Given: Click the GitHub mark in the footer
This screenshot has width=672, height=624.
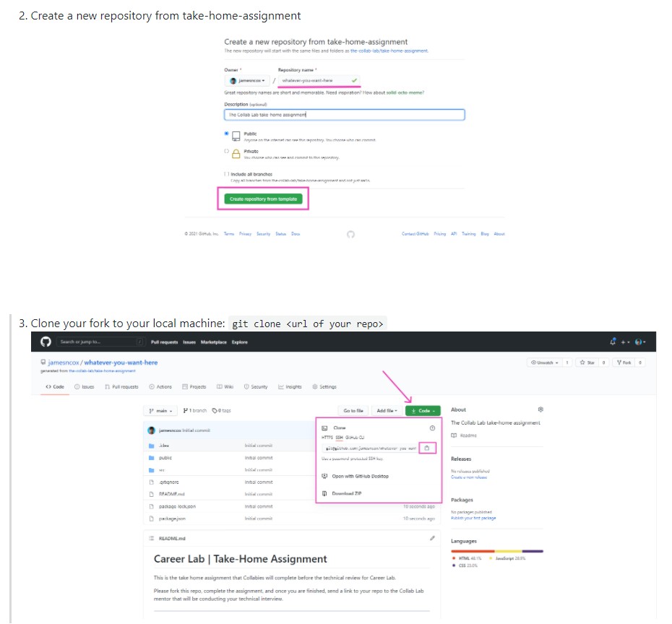Looking at the screenshot, I should tap(350, 234).
